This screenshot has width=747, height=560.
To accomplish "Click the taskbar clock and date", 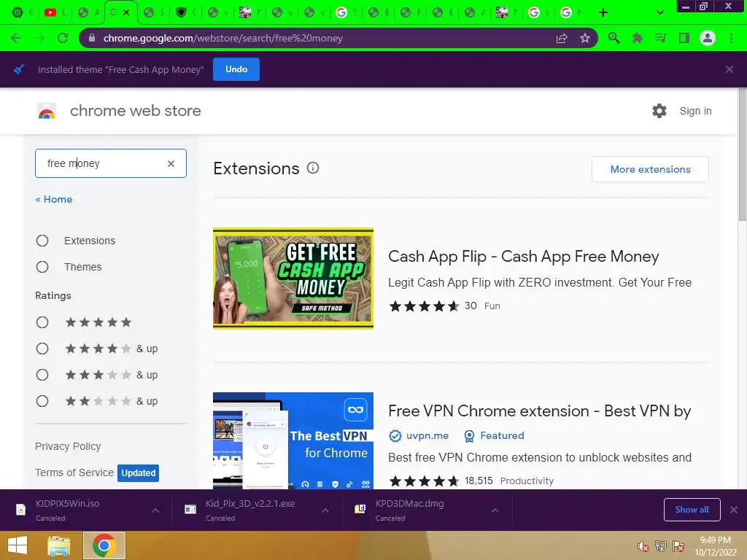I will pos(715,546).
